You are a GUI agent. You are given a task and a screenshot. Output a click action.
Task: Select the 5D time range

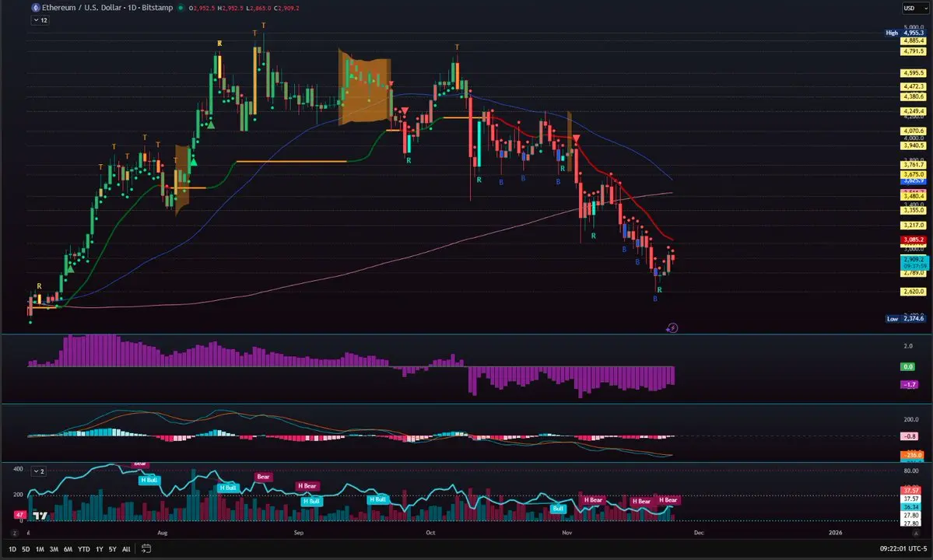coord(26,549)
